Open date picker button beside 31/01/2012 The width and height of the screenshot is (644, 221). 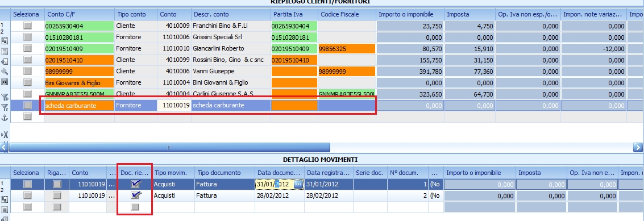pyautogui.click(x=298, y=184)
